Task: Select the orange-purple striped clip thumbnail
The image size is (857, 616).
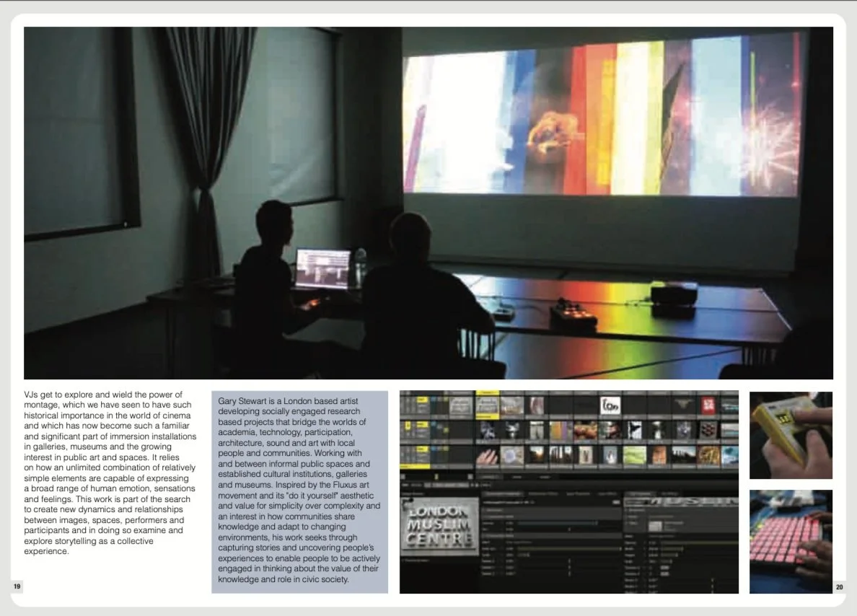Action: tap(561, 430)
